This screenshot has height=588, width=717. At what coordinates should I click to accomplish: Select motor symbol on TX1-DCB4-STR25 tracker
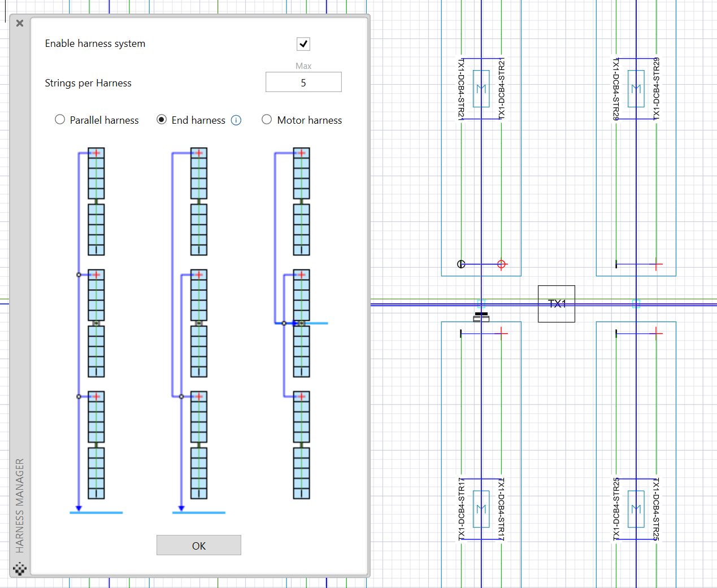pyautogui.click(x=636, y=509)
